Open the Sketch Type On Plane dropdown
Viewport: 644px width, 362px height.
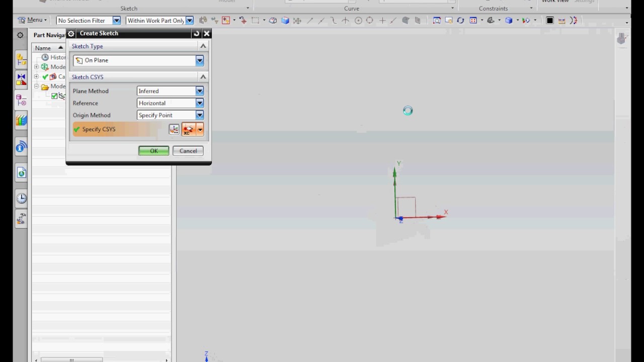(x=200, y=60)
